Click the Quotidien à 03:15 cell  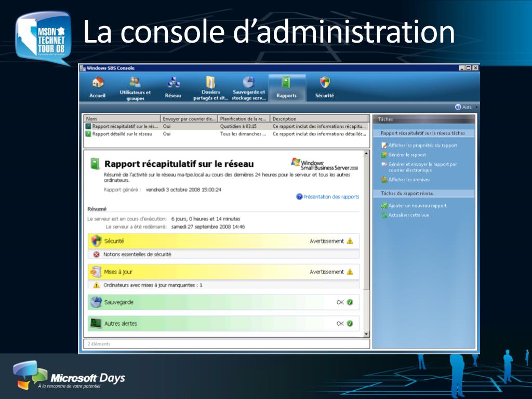[x=238, y=126]
